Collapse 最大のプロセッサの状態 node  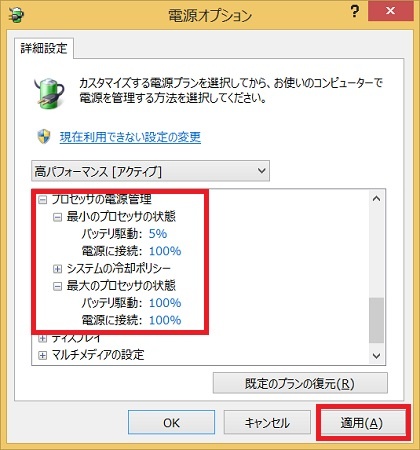[x=57, y=286]
